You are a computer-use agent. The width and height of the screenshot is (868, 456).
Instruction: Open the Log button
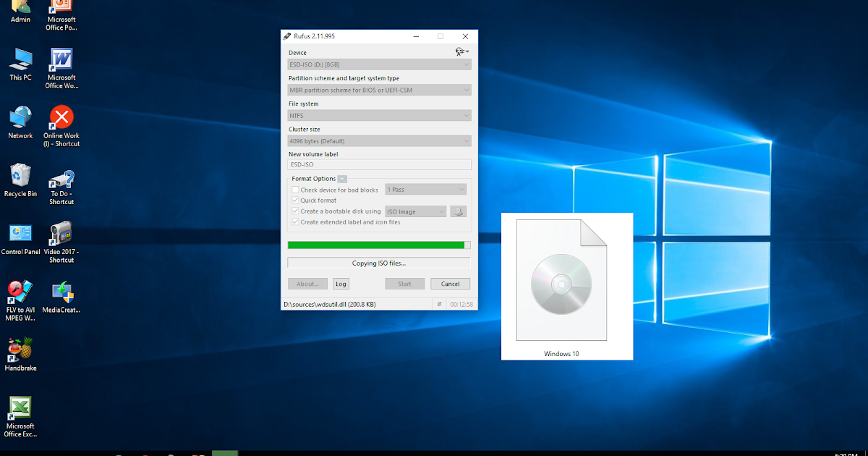(341, 284)
